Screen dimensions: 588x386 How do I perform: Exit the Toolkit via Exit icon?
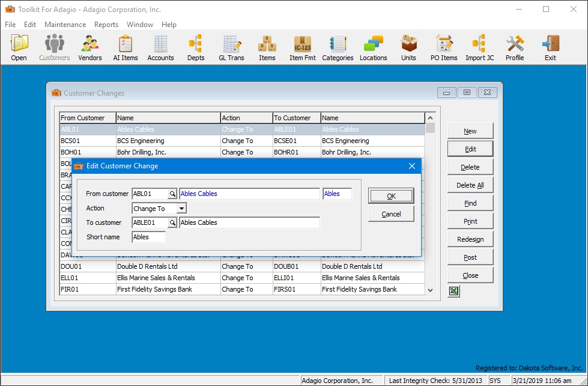[550, 47]
